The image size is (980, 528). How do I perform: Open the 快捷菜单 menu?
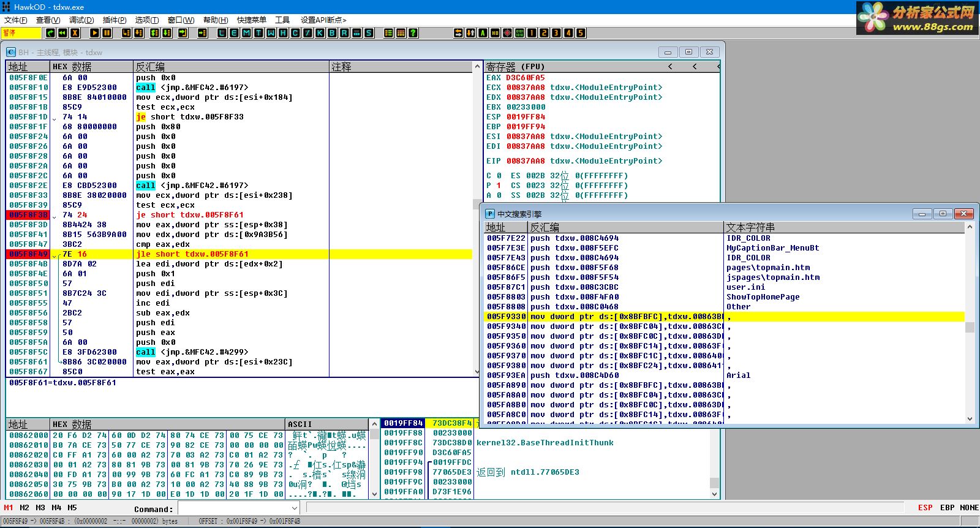tap(252, 20)
